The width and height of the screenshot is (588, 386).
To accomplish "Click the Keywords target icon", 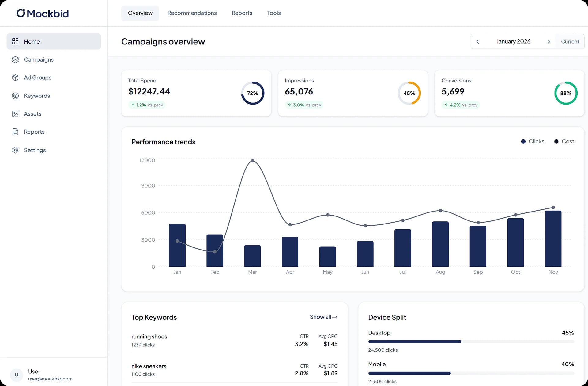I will click(x=15, y=96).
